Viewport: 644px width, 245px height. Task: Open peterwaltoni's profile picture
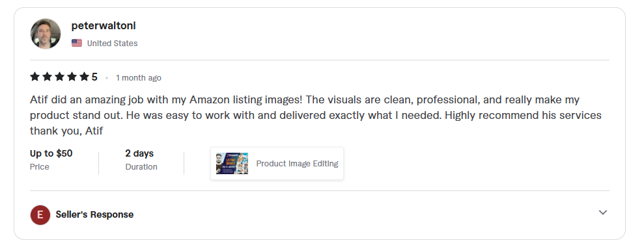click(x=46, y=34)
